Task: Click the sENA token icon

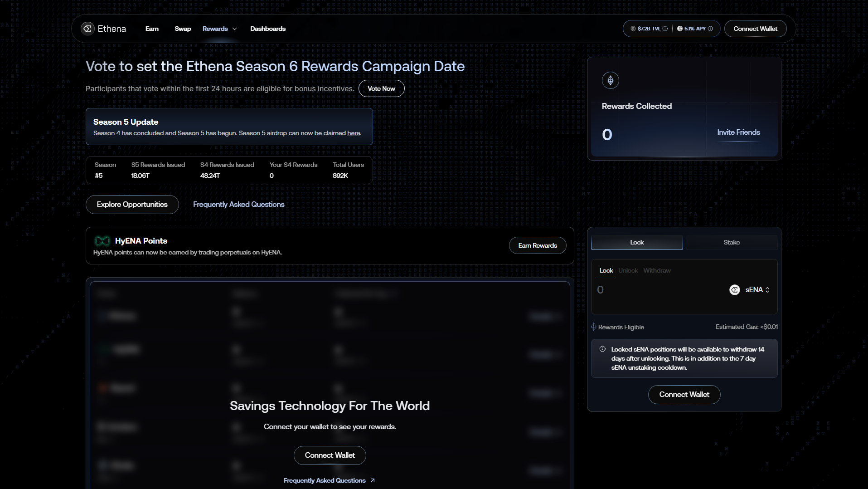Action: pyautogui.click(x=735, y=290)
